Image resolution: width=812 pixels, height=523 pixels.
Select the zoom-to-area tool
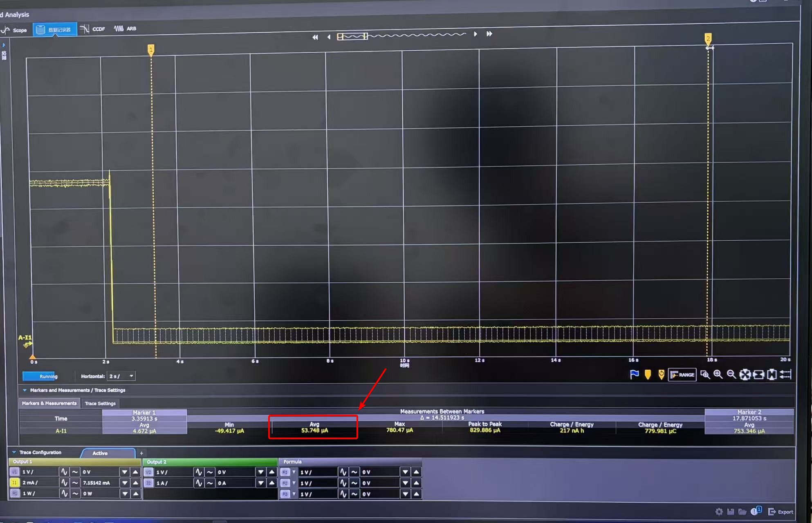pyautogui.click(x=705, y=374)
